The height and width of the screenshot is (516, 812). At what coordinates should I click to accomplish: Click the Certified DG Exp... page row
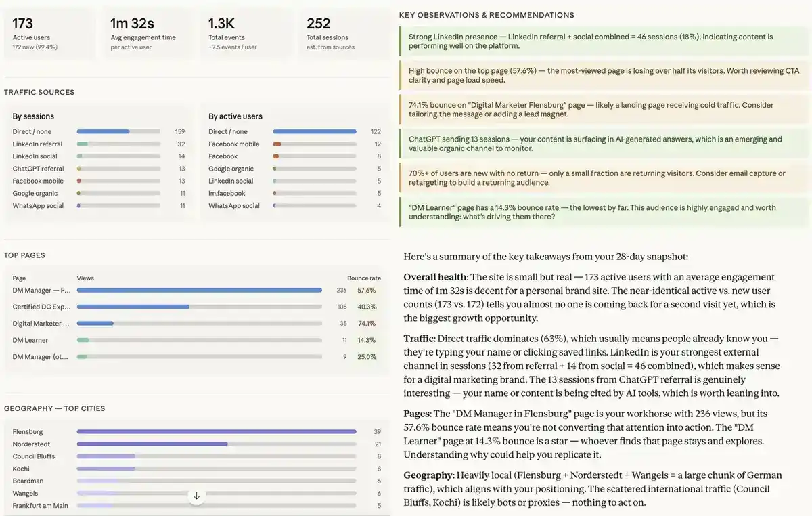(197, 307)
